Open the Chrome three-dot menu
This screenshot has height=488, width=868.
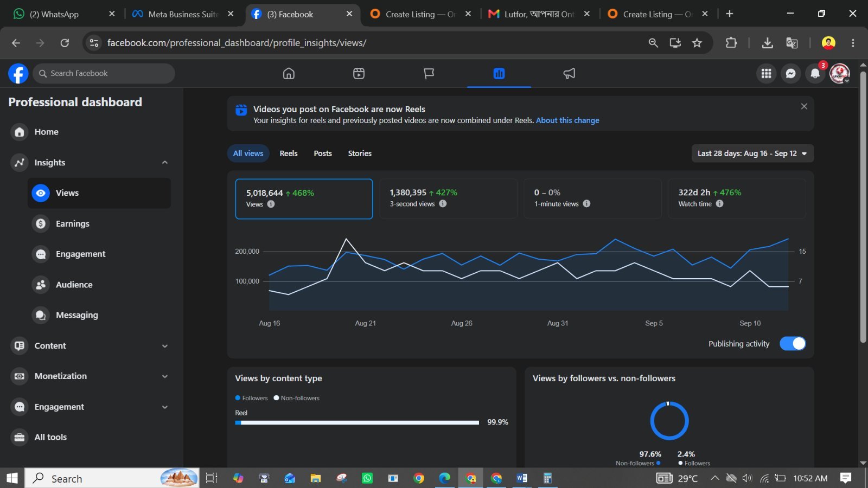pyautogui.click(x=853, y=43)
